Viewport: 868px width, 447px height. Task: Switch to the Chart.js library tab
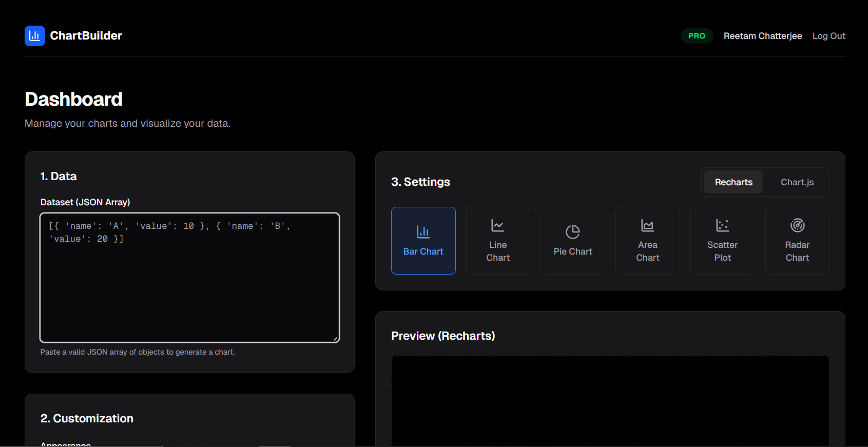(797, 182)
